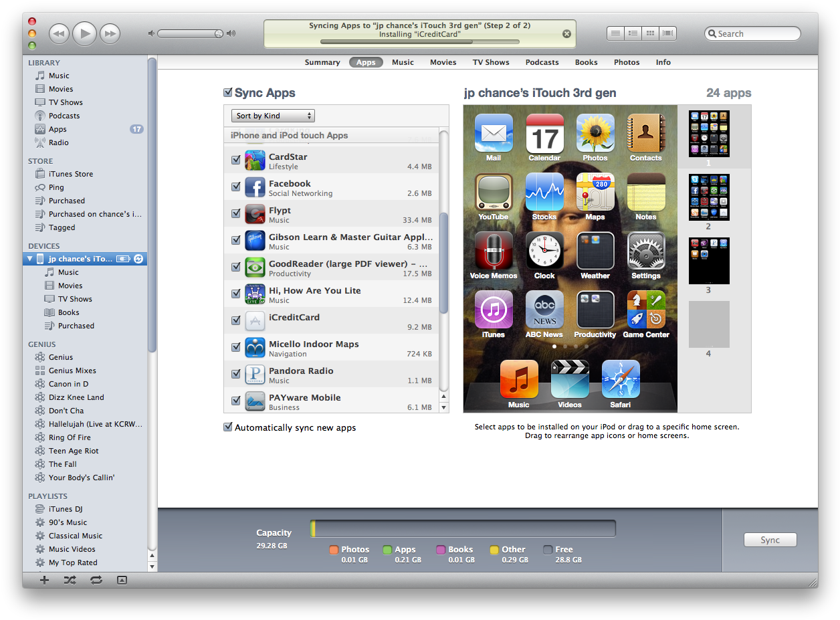This screenshot has height=620, width=840.
Task: Click the Voice Memos icon
Action: pos(494,251)
